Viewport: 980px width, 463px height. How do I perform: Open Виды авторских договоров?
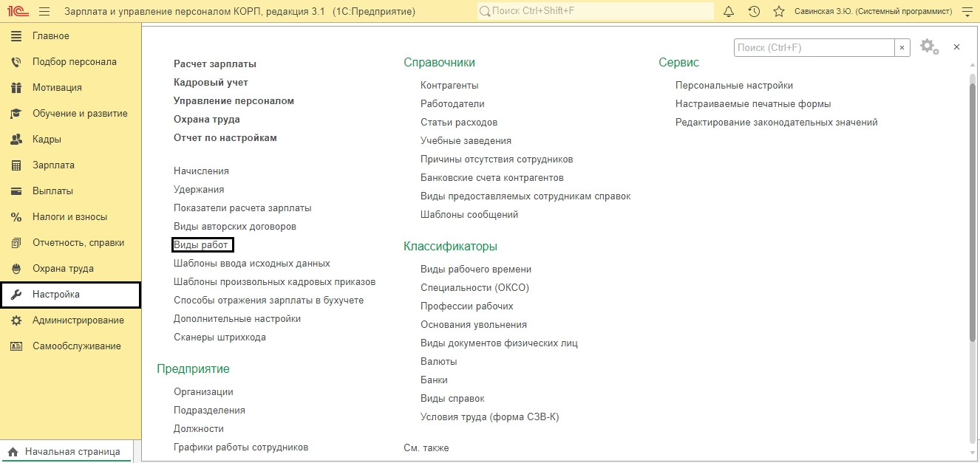pyautogui.click(x=235, y=227)
